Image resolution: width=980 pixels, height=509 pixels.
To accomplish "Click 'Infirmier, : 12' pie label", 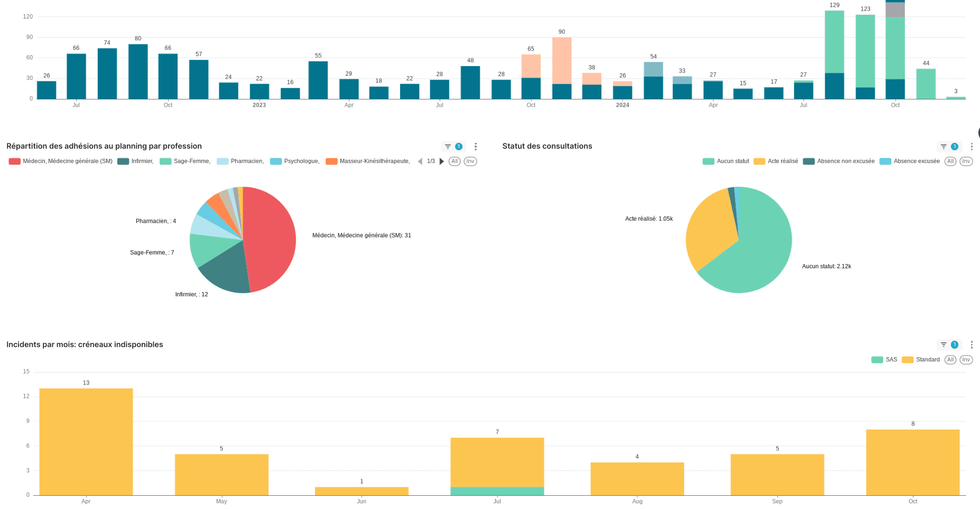I will pyautogui.click(x=192, y=295).
